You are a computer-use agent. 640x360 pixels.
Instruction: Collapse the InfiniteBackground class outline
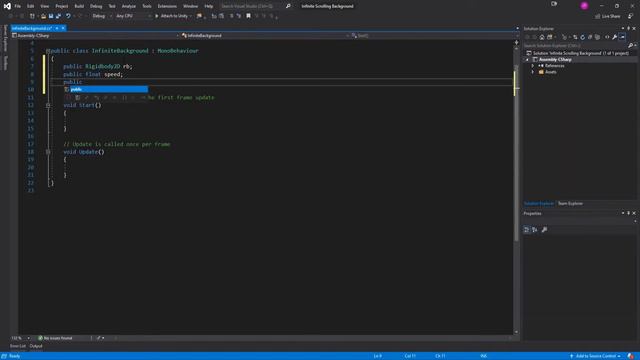click(48, 51)
